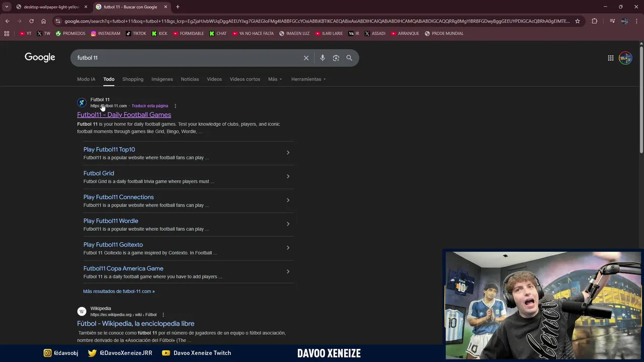The image size is (644, 362).
Task: Select the Todo results tab
Action: coord(109,79)
